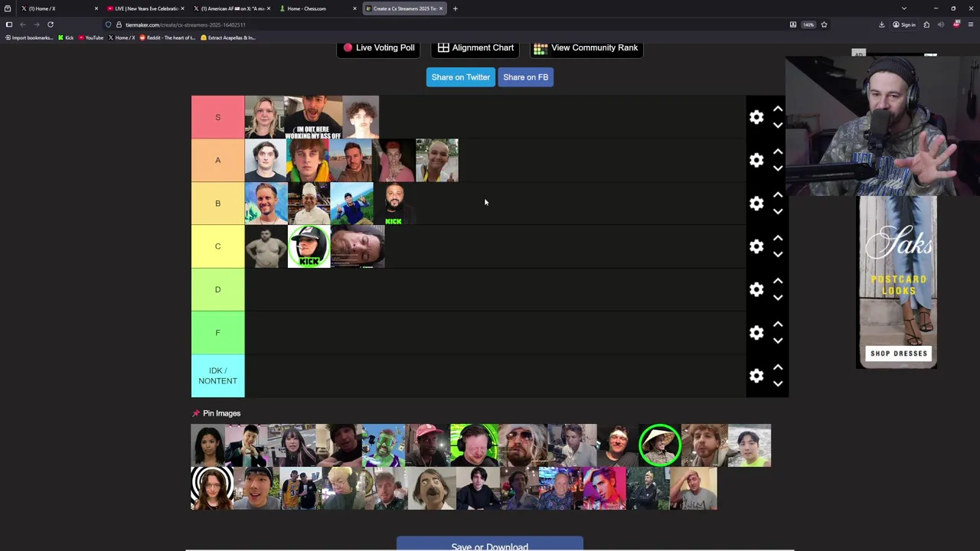Move C tier row down with arrow
This screenshot has width=980, height=551.
tap(778, 255)
